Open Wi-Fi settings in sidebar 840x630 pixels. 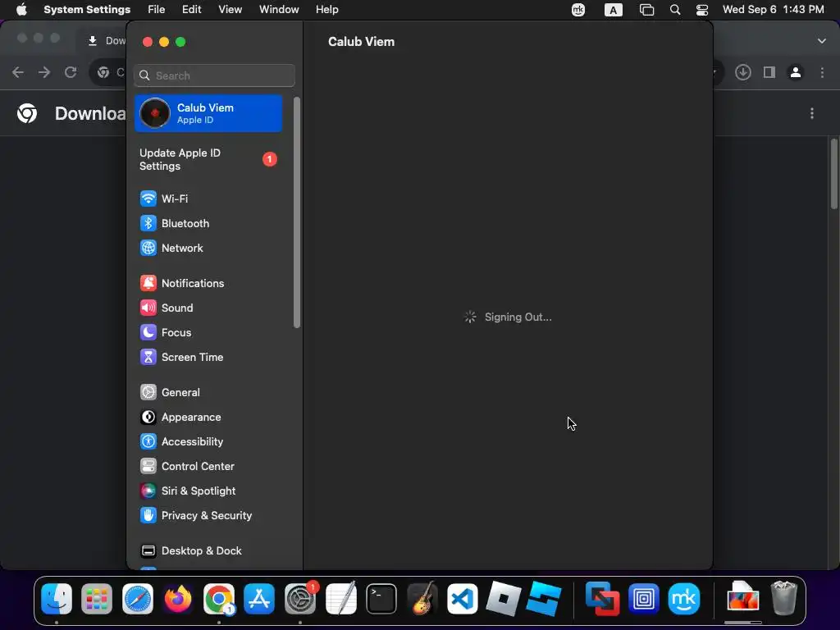[208, 199]
